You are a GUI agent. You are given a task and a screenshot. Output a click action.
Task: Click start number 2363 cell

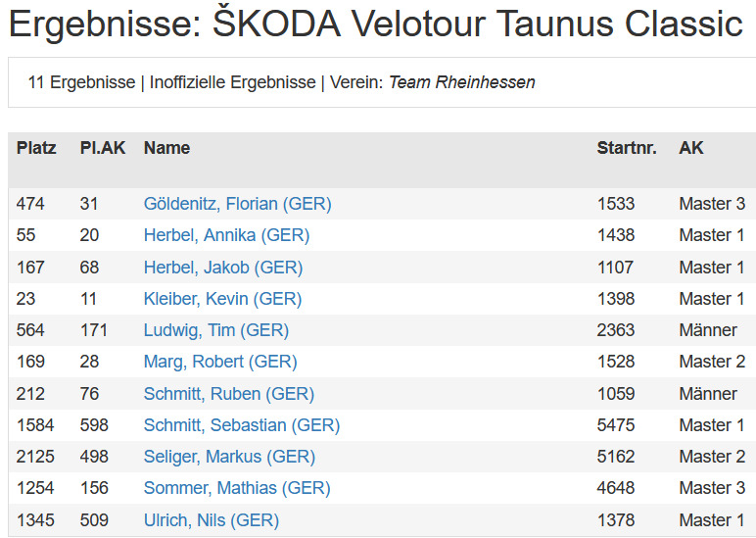point(616,330)
